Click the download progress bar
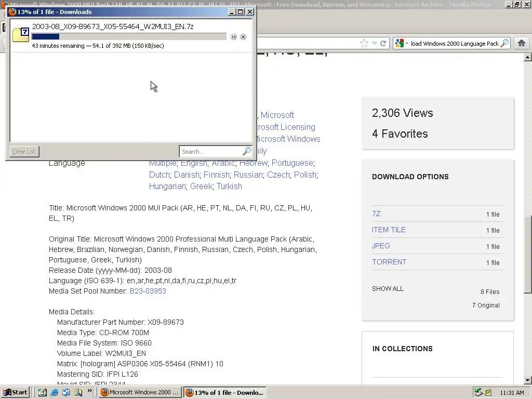Image resolution: width=532 pixels, height=399 pixels. (129, 37)
